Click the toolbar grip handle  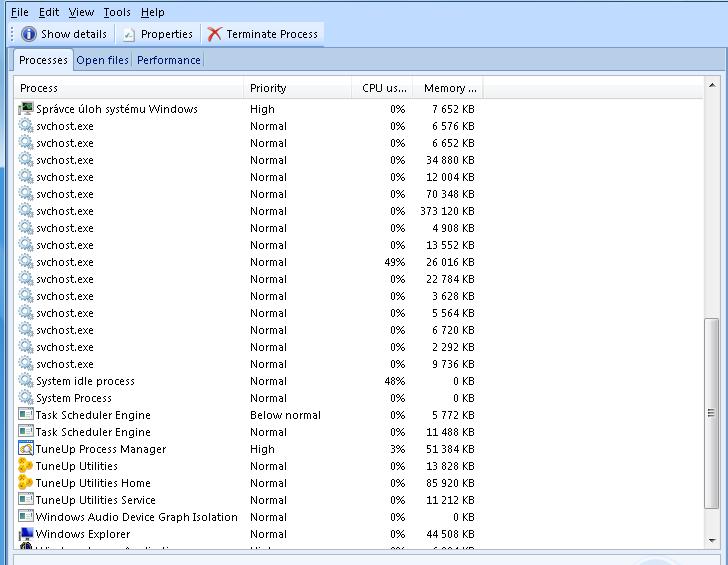coord(13,34)
